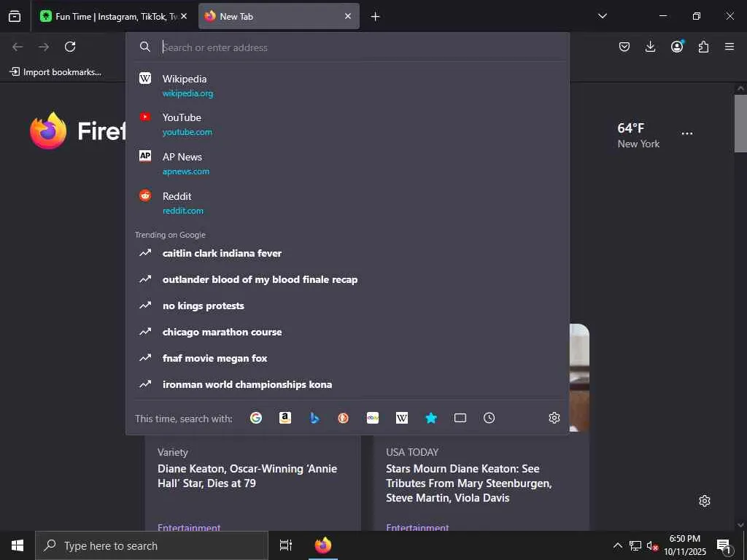Open the Windows Start menu
Image resolution: width=747 pixels, height=560 pixels.
tap(18, 545)
